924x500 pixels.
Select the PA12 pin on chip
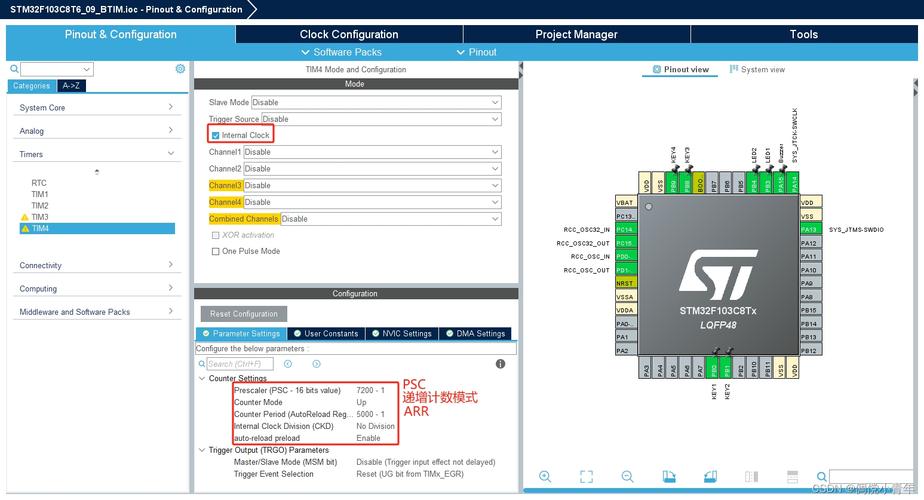click(810, 243)
